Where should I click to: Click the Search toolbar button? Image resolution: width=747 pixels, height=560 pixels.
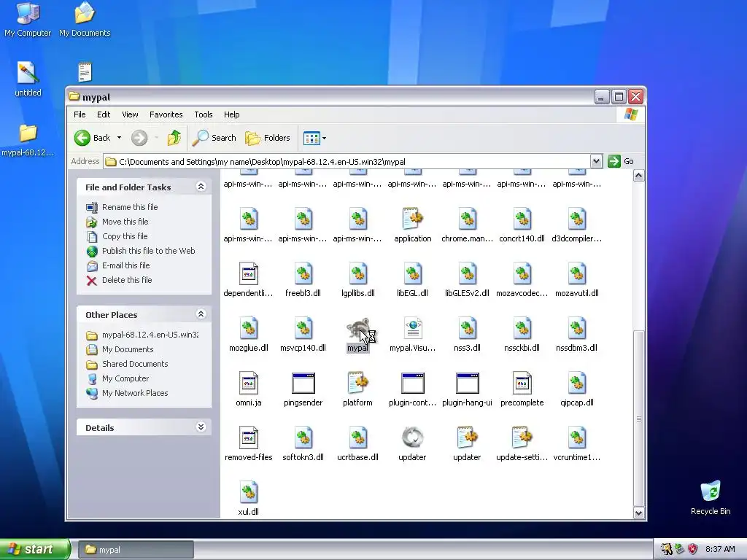coord(214,138)
